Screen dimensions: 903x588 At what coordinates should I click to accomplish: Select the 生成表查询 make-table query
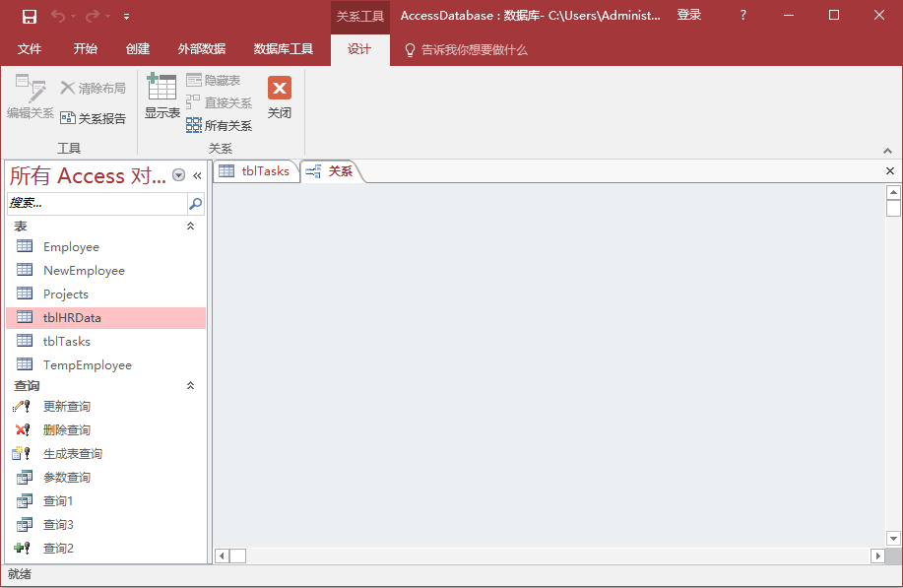(72, 454)
